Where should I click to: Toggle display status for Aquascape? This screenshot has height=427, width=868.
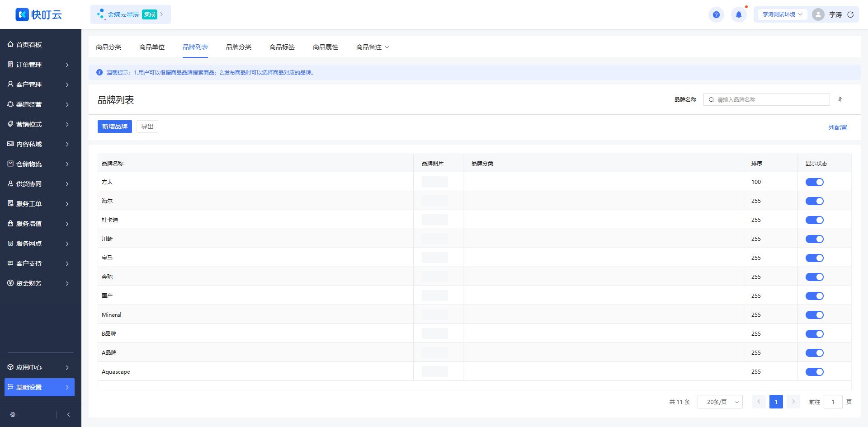click(815, 372)
